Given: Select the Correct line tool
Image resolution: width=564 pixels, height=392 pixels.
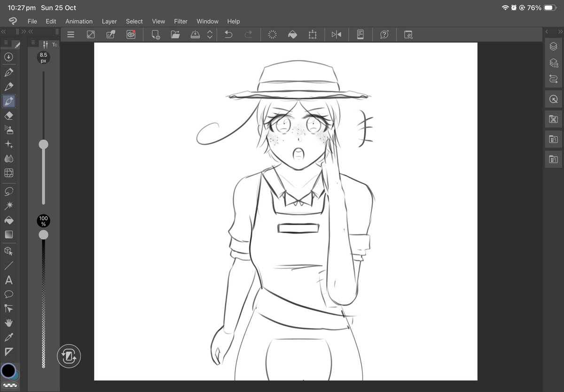Looking at the screenshot, I should click(x=8, y=308).
